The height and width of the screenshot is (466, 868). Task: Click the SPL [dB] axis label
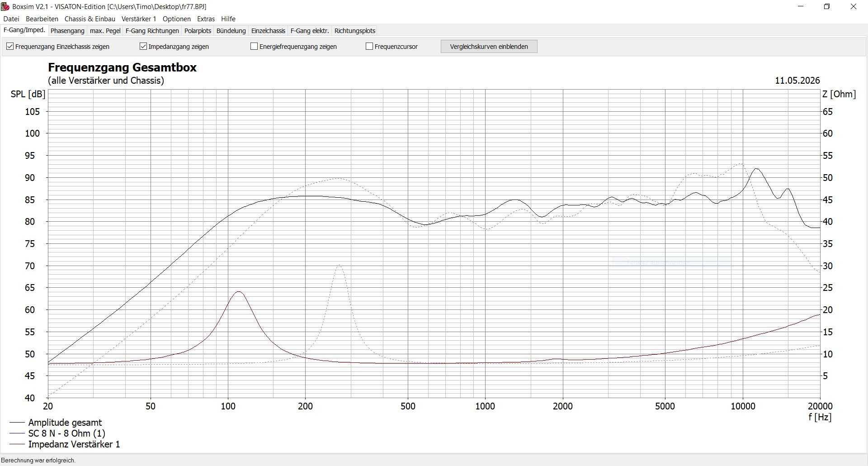(x=28, y=94)
